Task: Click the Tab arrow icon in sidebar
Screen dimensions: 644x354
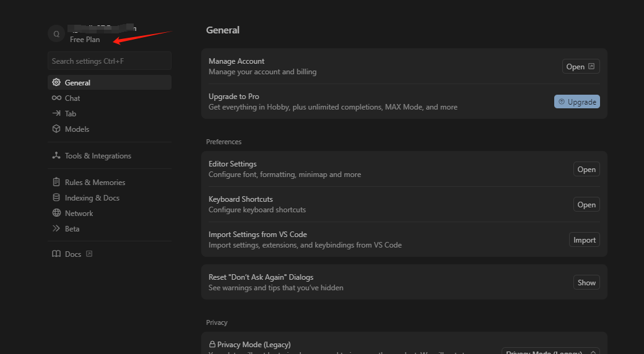Action: [x=56, y=114]
